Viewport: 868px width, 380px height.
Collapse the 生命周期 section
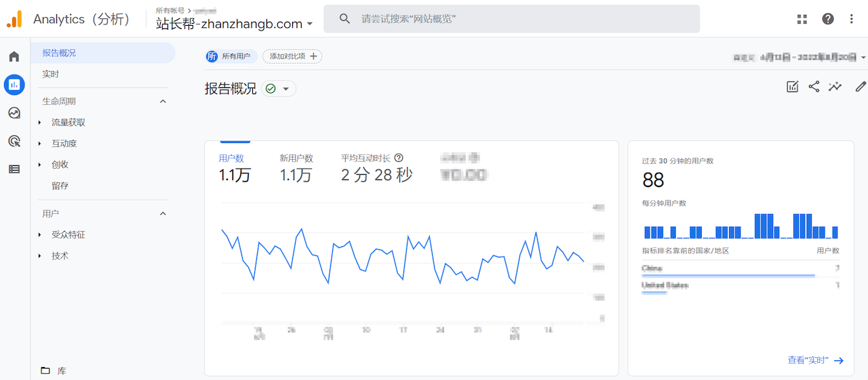point(163,102)
